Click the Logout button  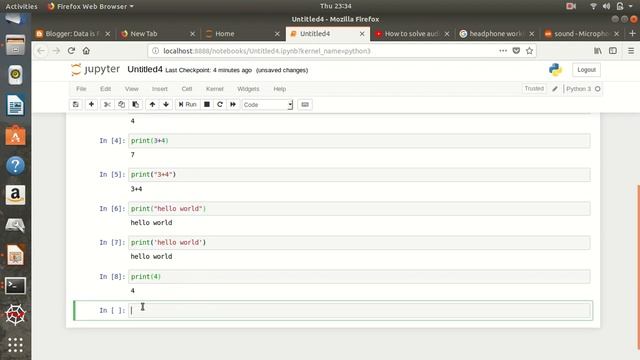(x=587, y=70)
